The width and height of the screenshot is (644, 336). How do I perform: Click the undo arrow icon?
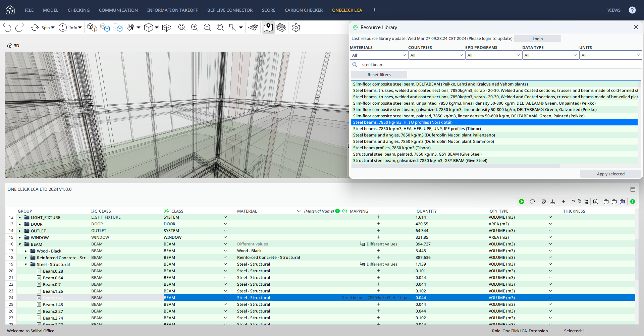[7, 27]
